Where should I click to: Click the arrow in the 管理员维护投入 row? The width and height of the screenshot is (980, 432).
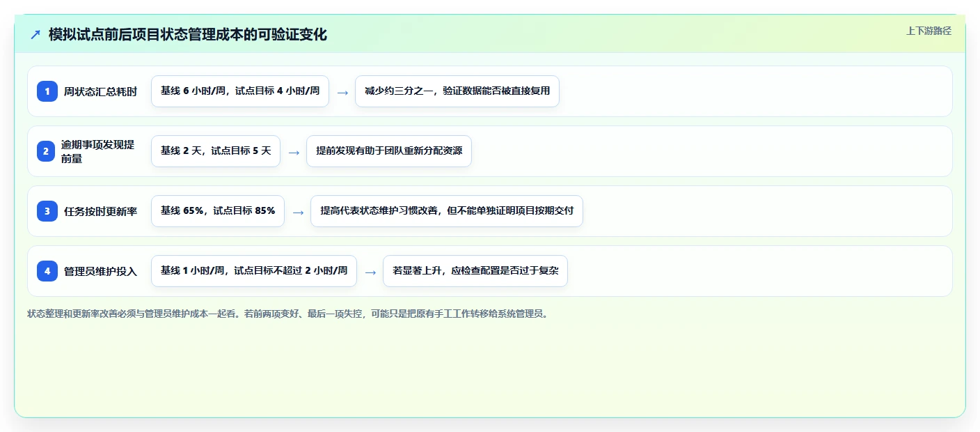370,272
